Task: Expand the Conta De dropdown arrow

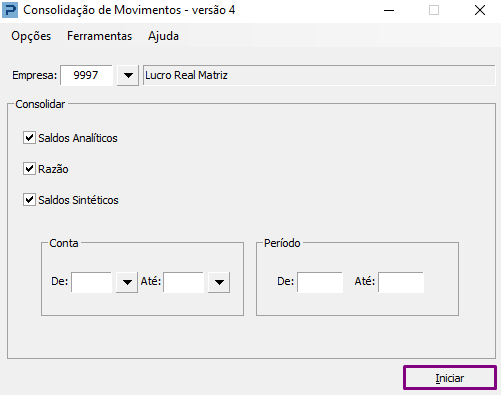Action: tap(127, 282)
